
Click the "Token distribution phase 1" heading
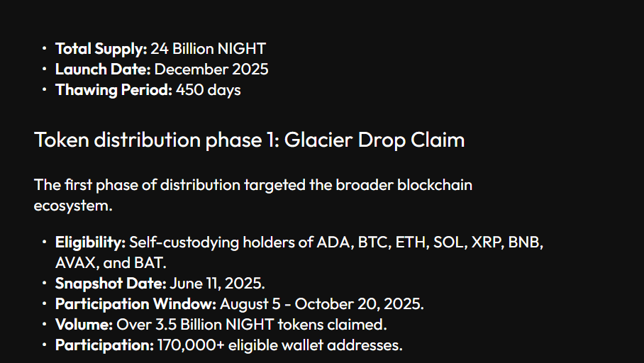(155, 140)
